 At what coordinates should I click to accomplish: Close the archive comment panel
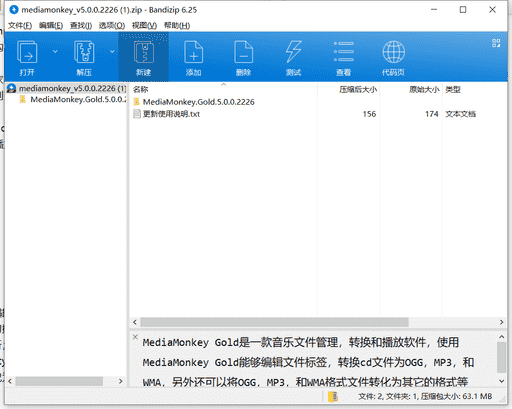(135, 337)
